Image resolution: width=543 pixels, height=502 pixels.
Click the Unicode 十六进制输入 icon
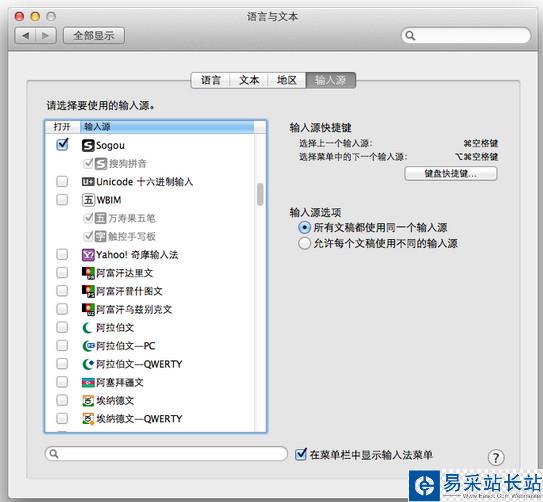[x=88, y=181]
